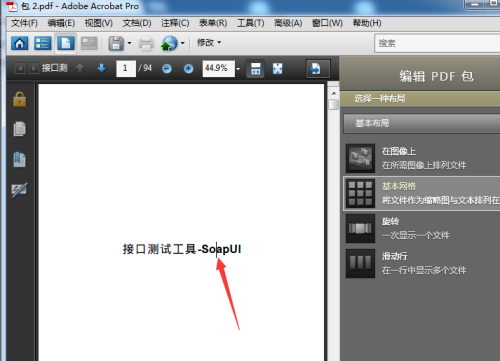Select the 旋转 layout thumbnail
This screenshot has height=361, width=500.
click(x=360, y=228)
